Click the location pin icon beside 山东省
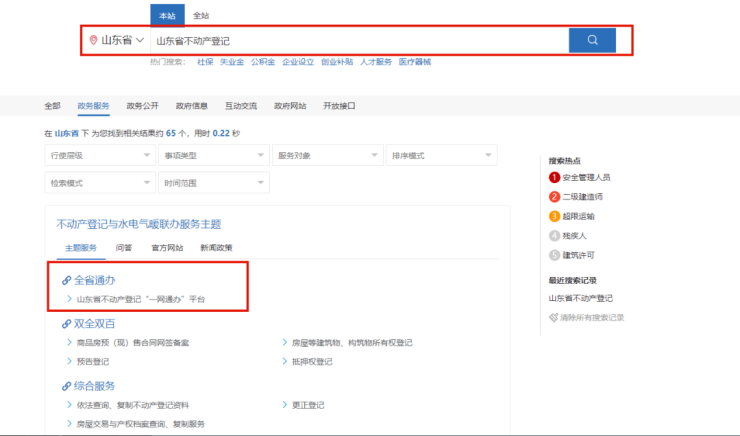This screenshot has height=436, width=740. 94,40
